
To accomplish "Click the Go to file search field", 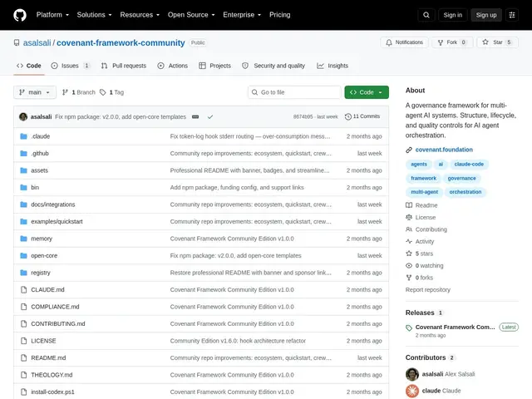I will coord(294,92).
